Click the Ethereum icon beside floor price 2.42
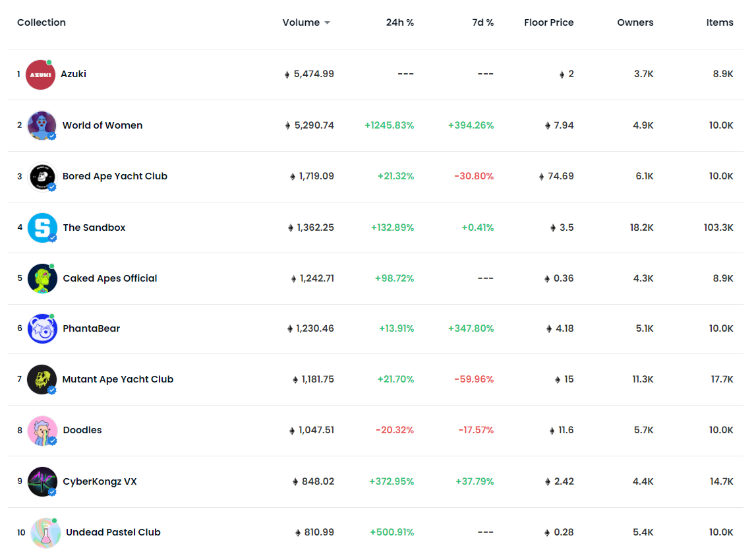Viewport: 756px width, 550px height. coord(547,482)
